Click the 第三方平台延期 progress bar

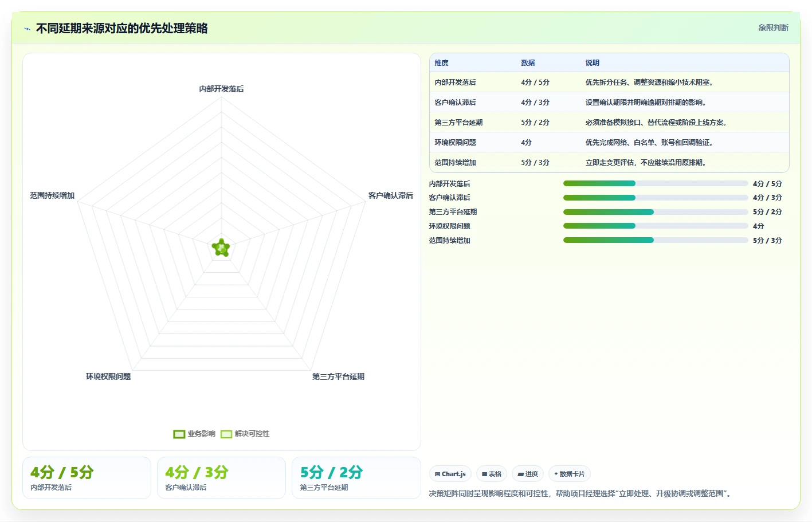click(656, 212)
